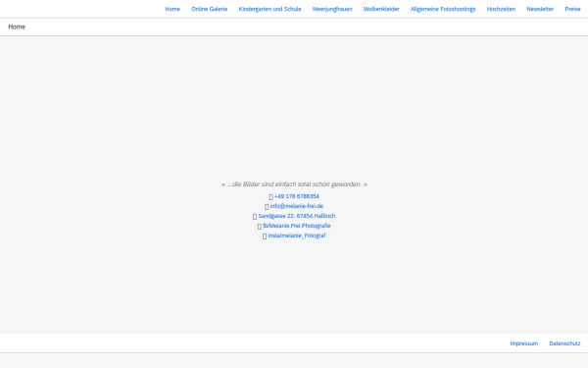Select Allgemeine Fotoshootings in navigation

(x=443, y=9)
